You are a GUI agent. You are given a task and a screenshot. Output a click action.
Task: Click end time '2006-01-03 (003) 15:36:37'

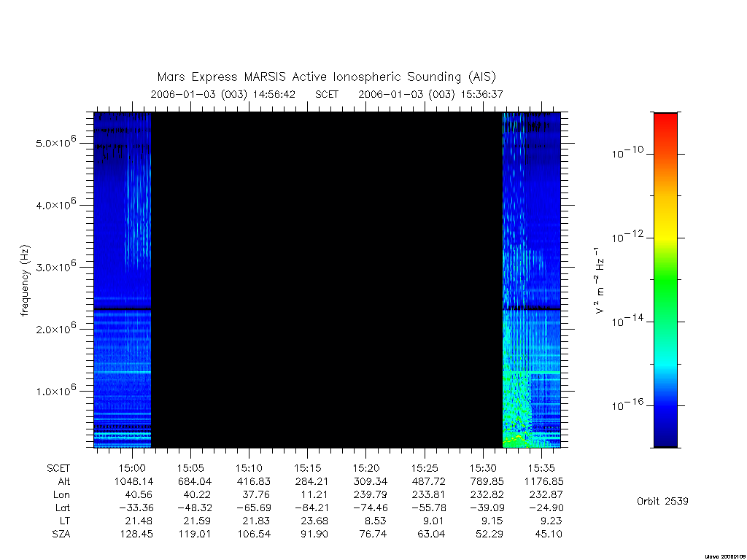430,94
